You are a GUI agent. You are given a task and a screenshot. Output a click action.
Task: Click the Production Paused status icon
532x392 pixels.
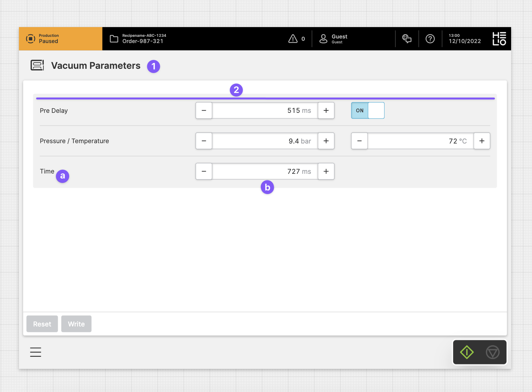click(x=30, y=38)
